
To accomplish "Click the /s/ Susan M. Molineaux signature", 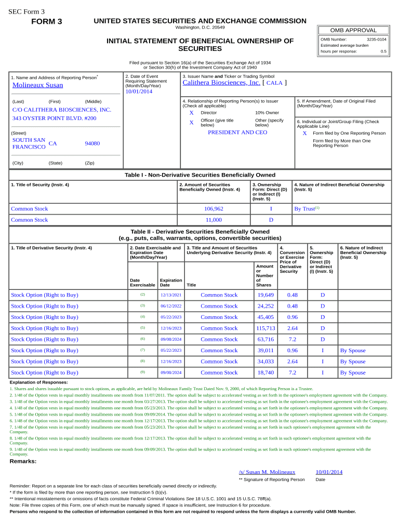I will click(267, 472).
